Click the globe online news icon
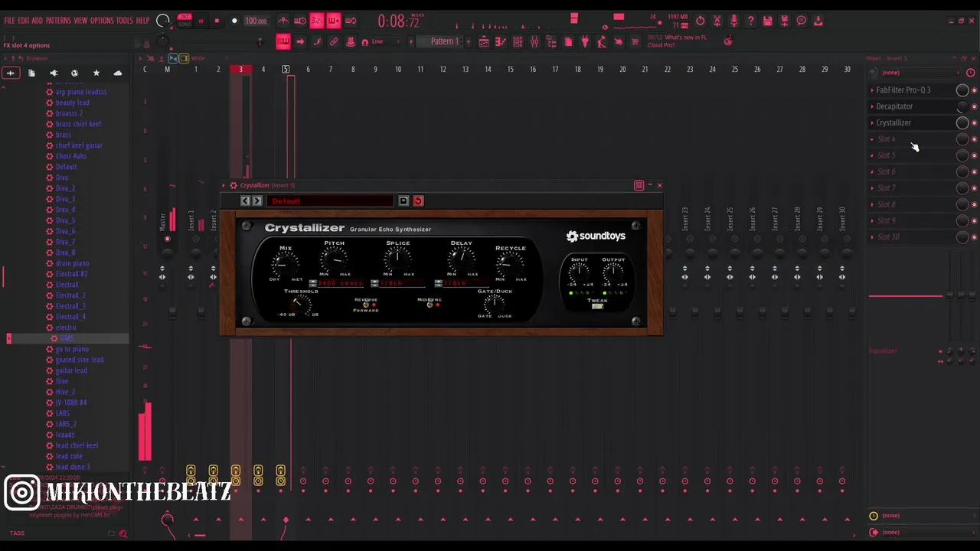This screenshot has height=551, width=980. click(x=728, y=41)
